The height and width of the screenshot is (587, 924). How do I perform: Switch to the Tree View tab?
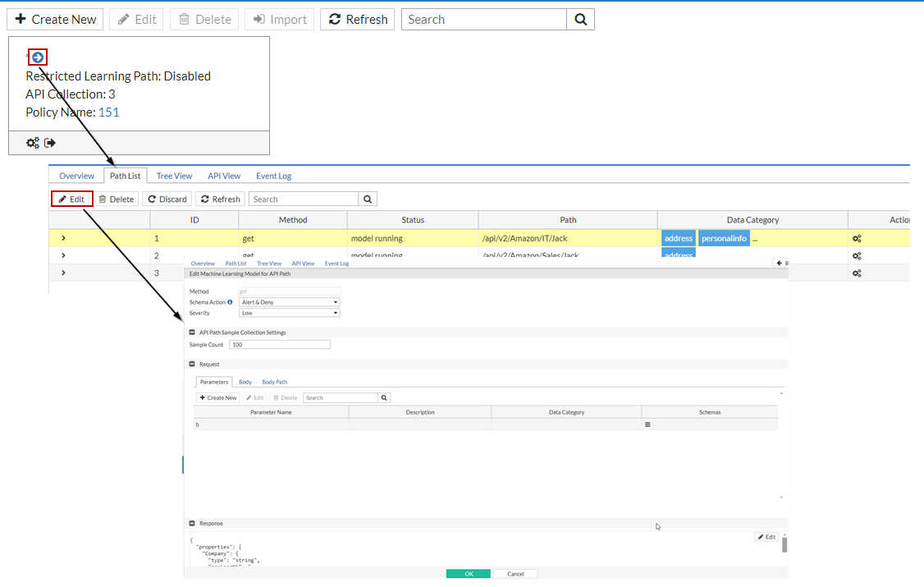click(174, 176)
